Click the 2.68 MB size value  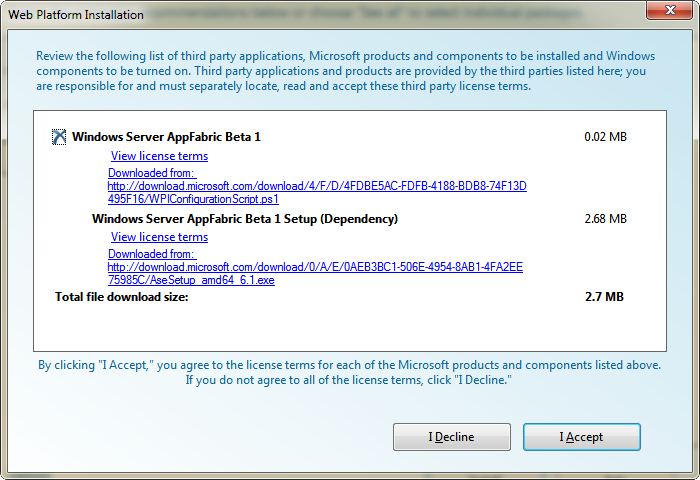(x=605, y=219)
